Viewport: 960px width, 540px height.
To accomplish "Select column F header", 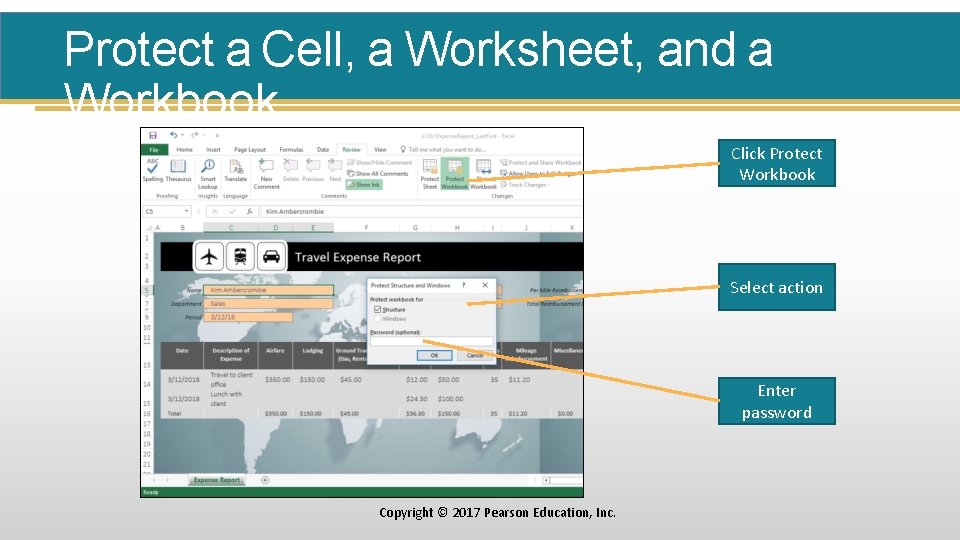I will pyautogui.click(x=366, y=228).
